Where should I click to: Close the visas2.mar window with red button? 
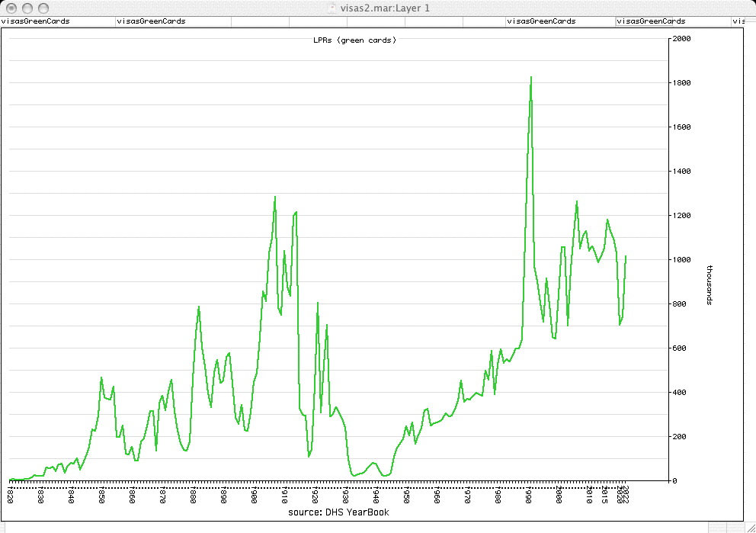(x=9, y=8)
